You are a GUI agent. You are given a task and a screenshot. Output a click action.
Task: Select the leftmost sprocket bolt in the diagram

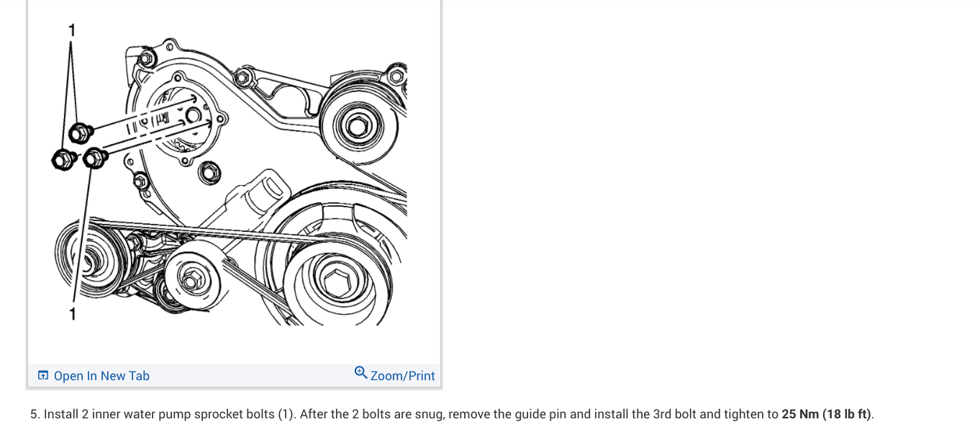point(63,159)
